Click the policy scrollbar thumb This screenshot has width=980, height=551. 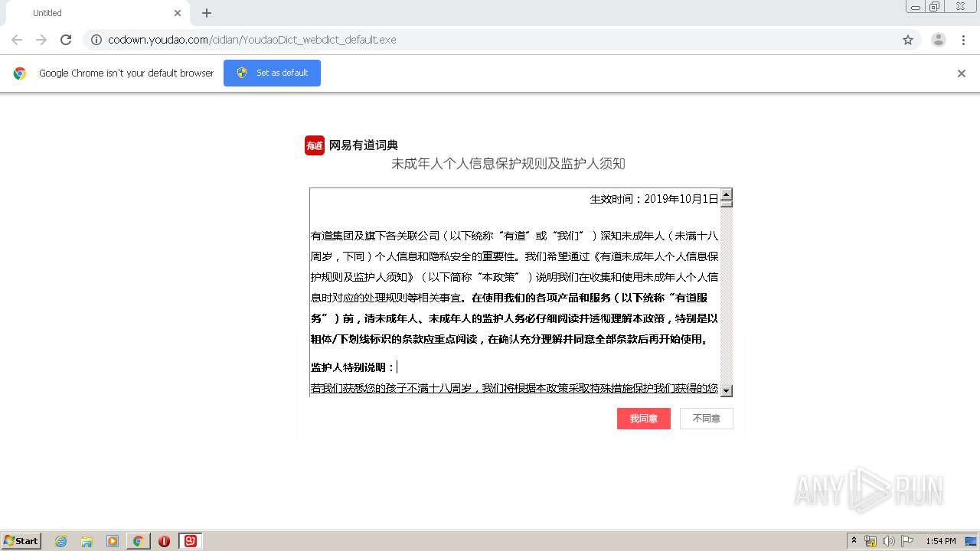(727, 204)
